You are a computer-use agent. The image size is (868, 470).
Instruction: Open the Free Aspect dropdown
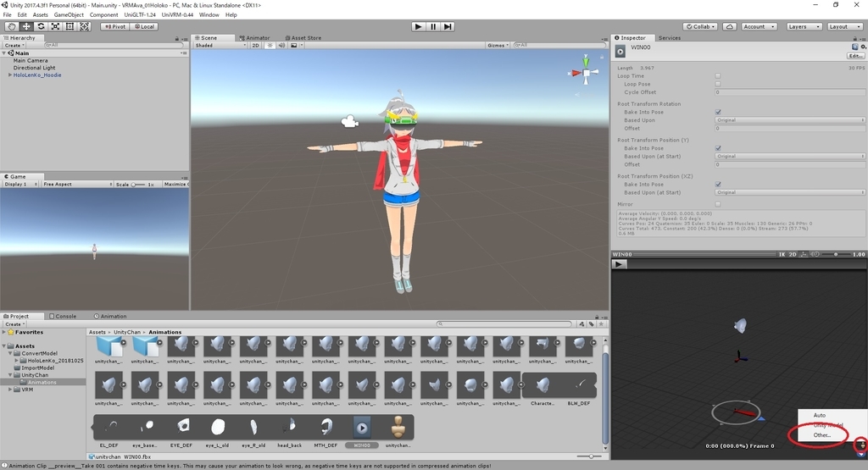77,184
